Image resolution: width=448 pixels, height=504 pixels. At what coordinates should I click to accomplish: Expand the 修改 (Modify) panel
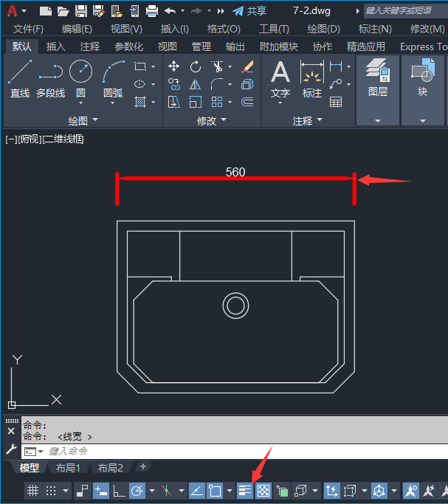[212, 120]
